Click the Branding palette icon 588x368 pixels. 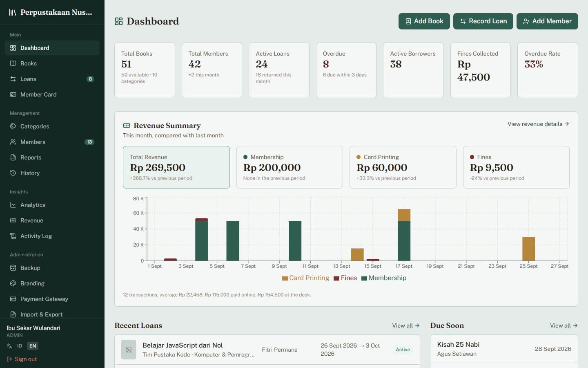13,283
